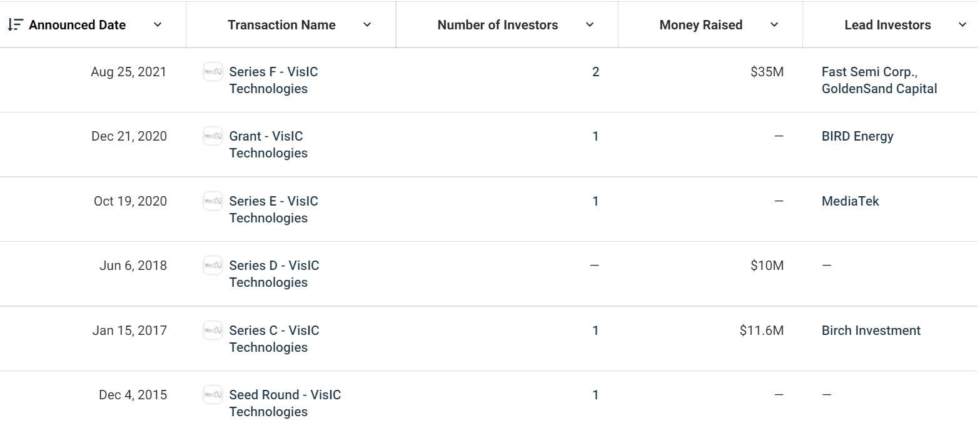Click VisIC logo in Series C row
This screenshot has height=428, width=980.
[x=213, y=330]
